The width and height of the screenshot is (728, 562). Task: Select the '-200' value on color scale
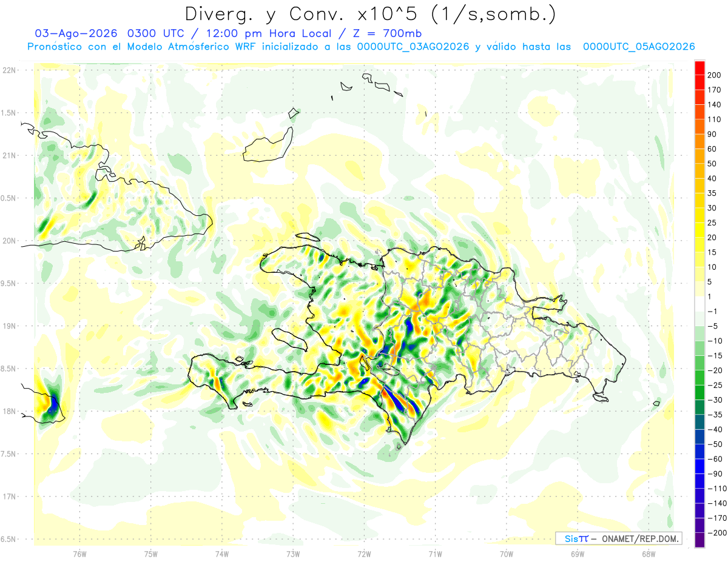pos(717,532)
